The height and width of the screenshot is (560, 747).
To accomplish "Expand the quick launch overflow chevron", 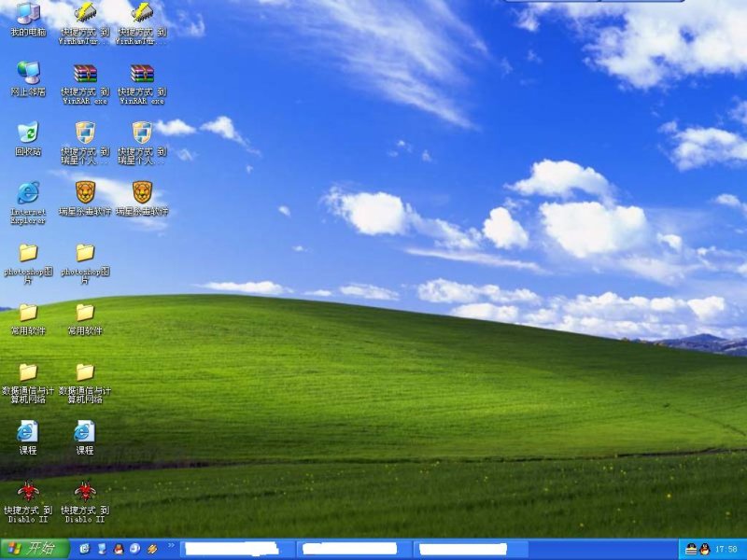I will pos(170,545).
